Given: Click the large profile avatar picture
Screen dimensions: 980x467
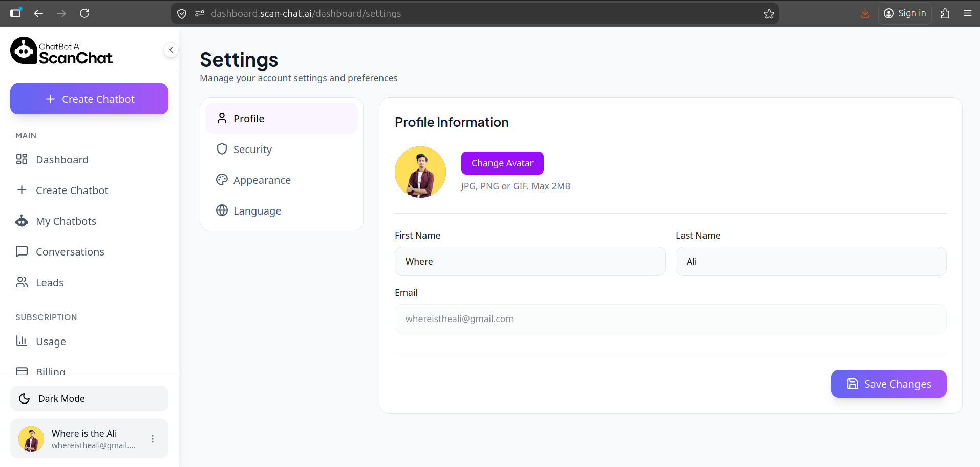Looking at the screenshot, I should 420,172.
